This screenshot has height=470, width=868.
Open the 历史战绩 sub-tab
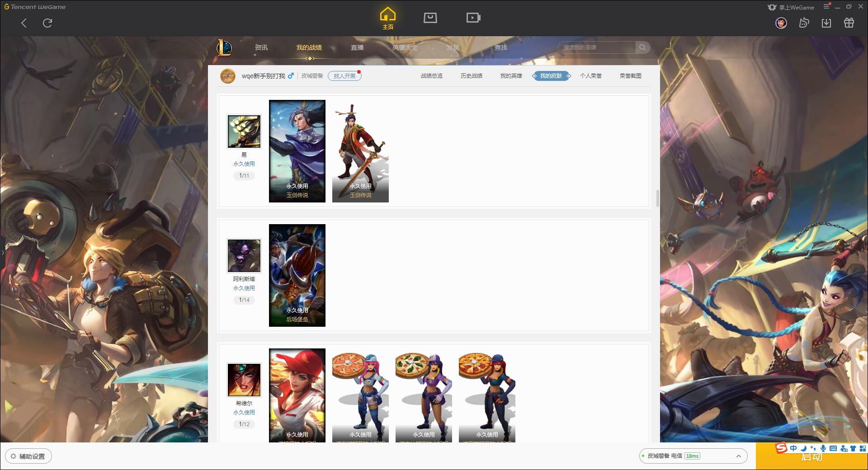coord(472,76)
